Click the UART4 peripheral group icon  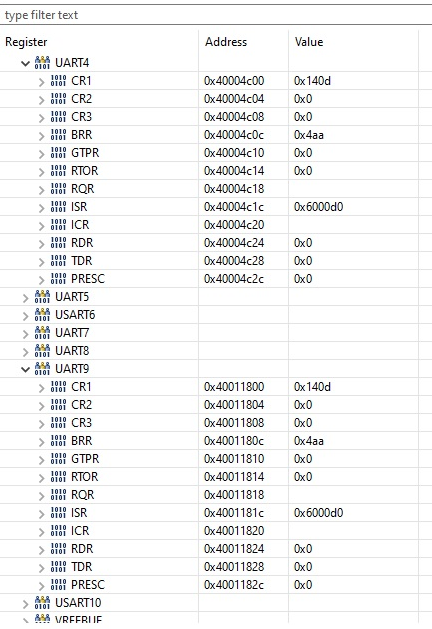click(42, 63)
